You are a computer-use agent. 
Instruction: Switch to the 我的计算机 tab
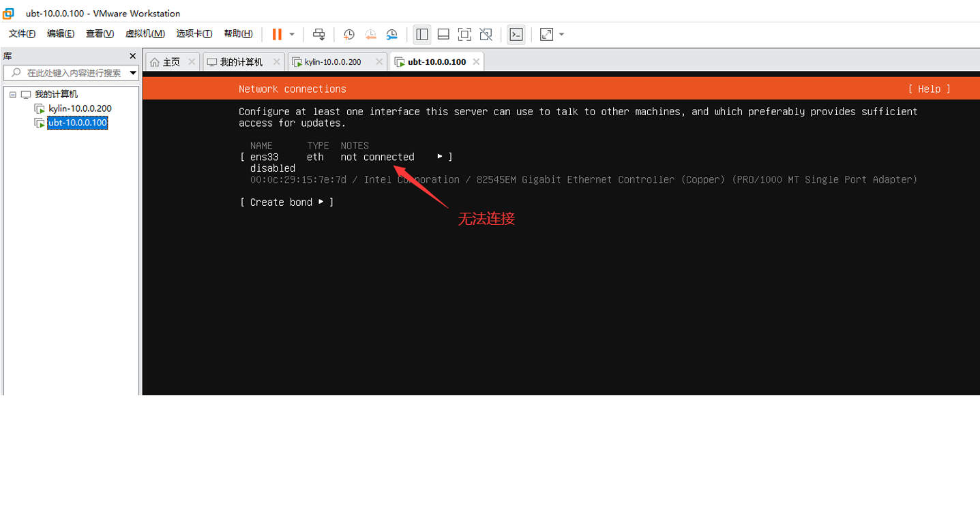(243, 61)
